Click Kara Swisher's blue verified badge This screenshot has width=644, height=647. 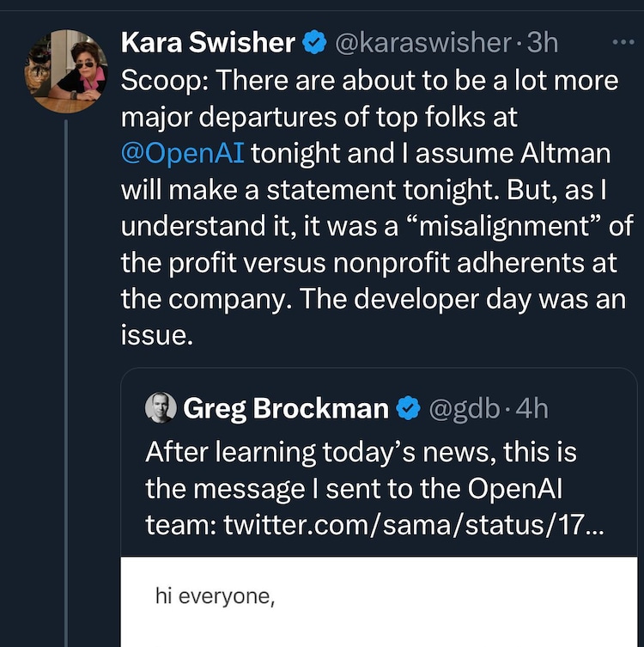[315, 42]
